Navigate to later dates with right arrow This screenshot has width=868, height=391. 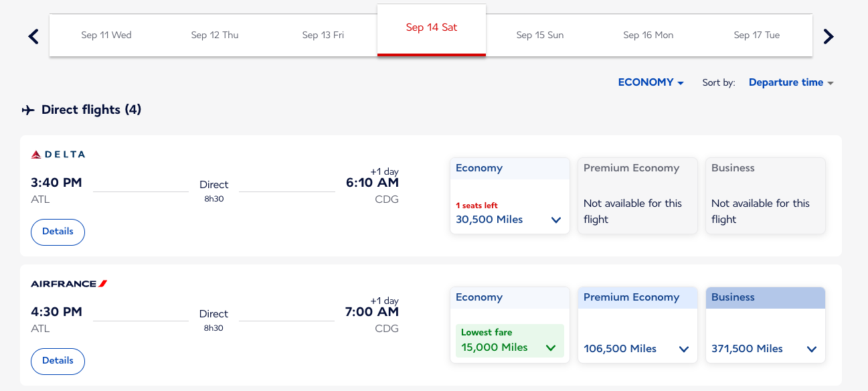click(829, 36)
